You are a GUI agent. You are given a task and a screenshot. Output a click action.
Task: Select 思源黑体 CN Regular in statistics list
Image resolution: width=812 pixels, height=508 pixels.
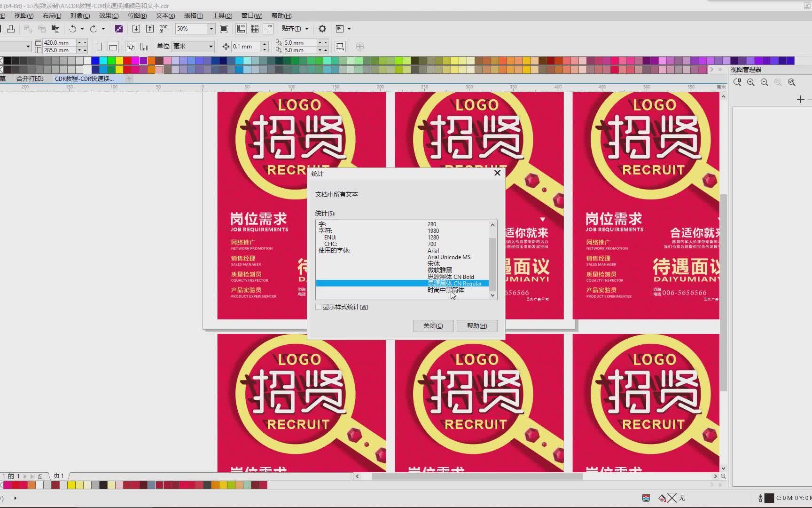[x=402, y=283]
